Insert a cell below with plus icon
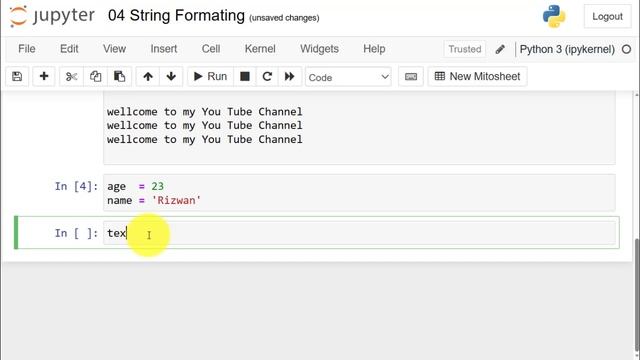This screenshot has height=360, width=640. pos(44,76)
